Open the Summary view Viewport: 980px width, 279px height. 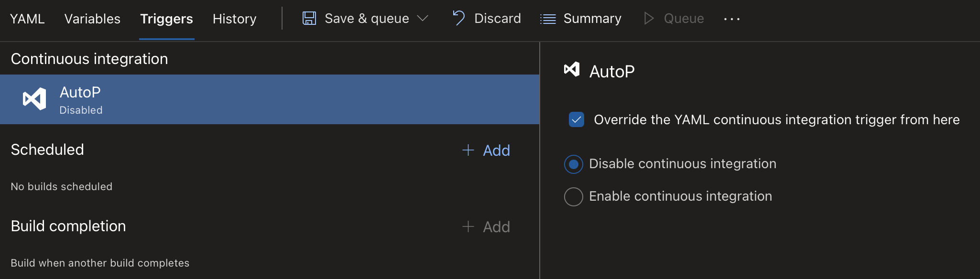[592, 19]
